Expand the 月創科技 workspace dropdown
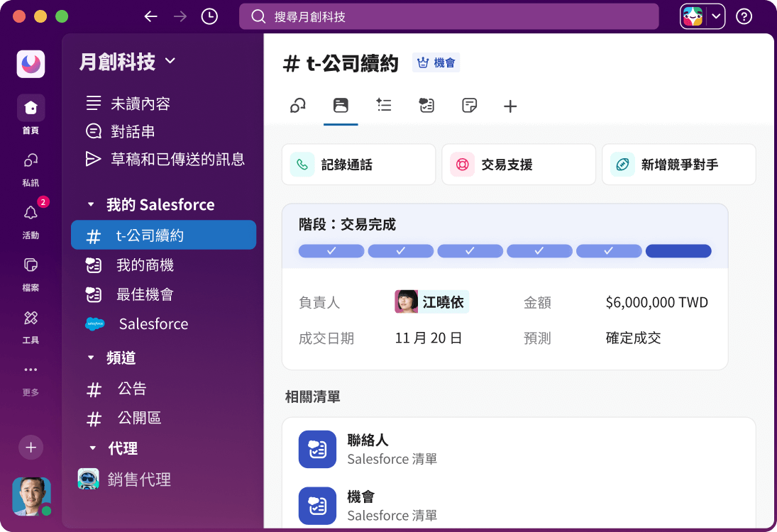 pyautogui.click(x=170, y=61)
